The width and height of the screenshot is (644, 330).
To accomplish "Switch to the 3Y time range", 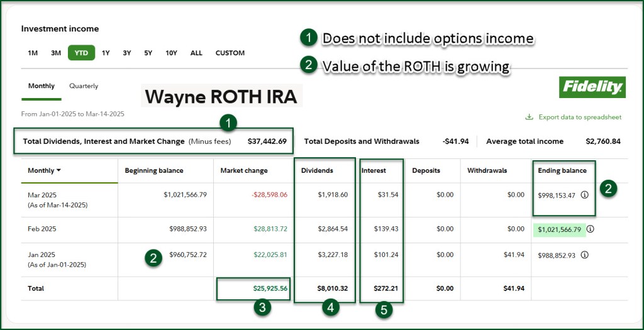I will [x=127, y=53].
